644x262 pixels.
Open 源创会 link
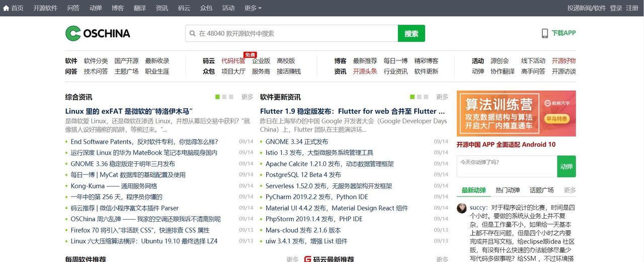coord(500,61)
